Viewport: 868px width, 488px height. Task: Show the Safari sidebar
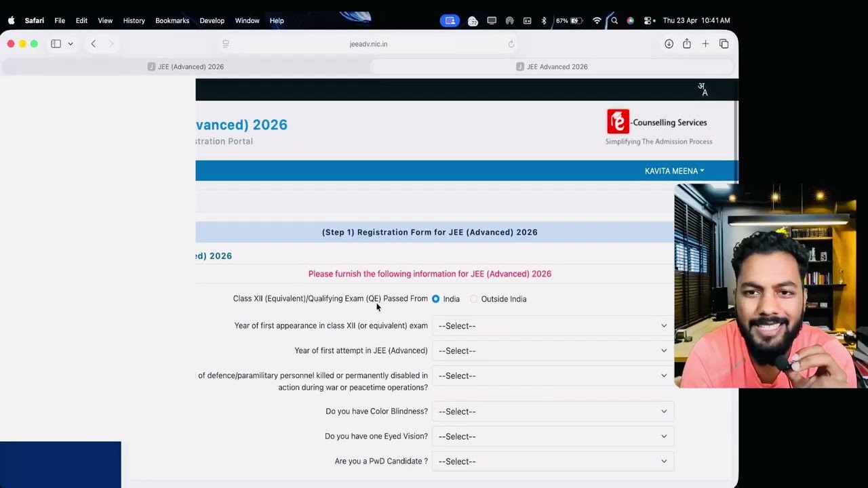(56, 43)
